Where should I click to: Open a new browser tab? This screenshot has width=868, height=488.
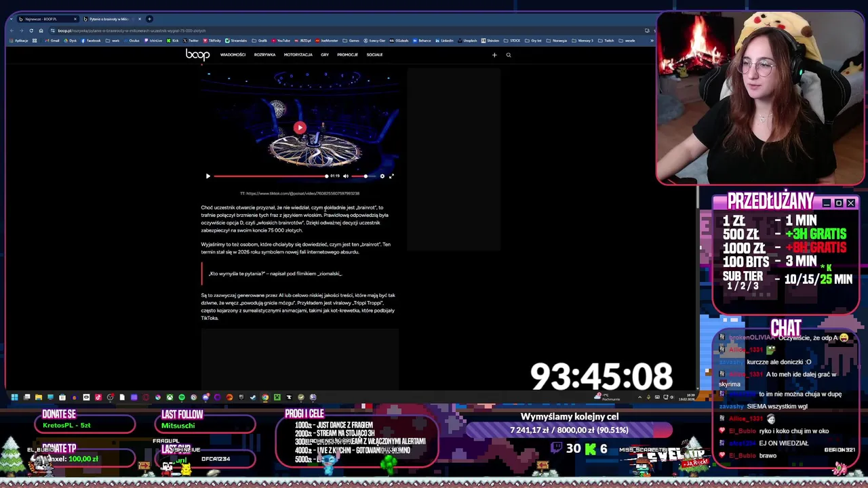[149, 19]
